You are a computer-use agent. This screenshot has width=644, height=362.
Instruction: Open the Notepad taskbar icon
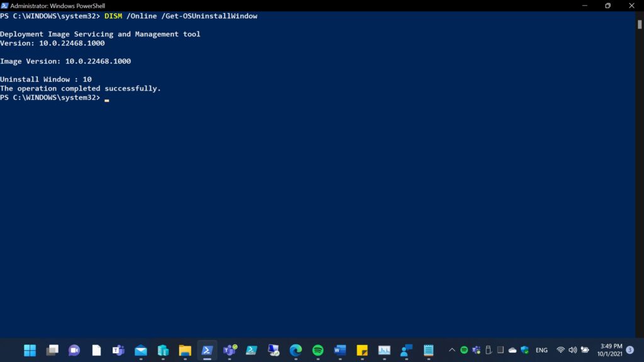[429, 350]
